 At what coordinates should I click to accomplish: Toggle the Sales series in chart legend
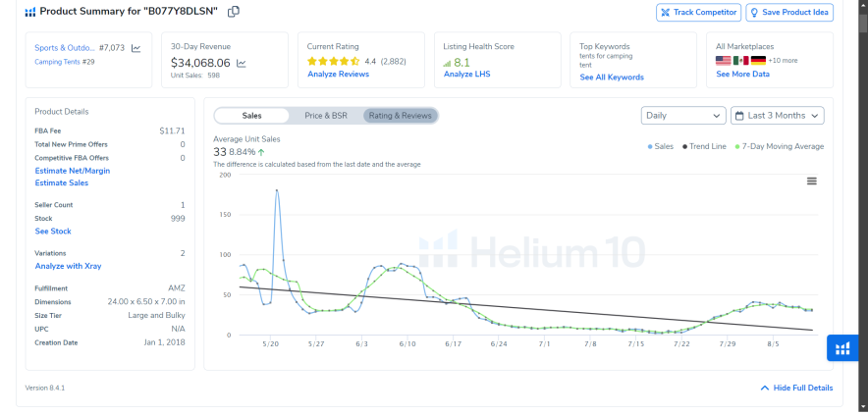pos(661,146)
